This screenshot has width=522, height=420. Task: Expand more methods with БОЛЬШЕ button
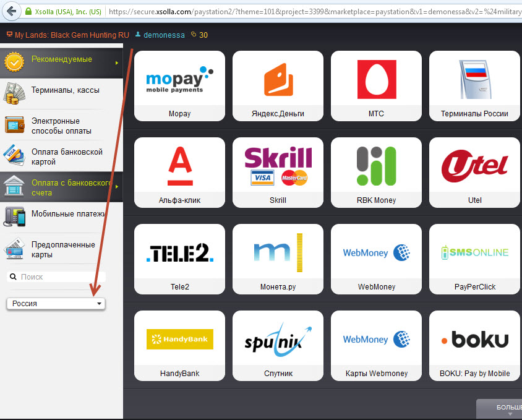click(x=499, y=409)
